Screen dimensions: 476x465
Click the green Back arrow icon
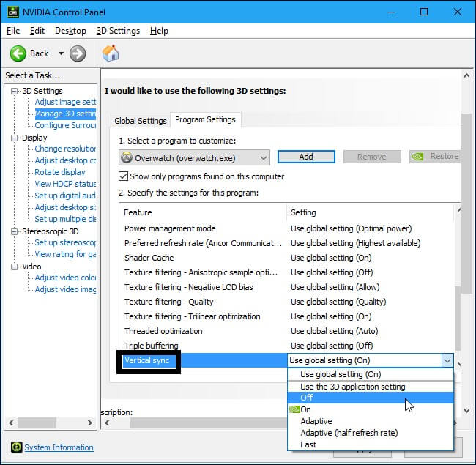coord(18,53)
